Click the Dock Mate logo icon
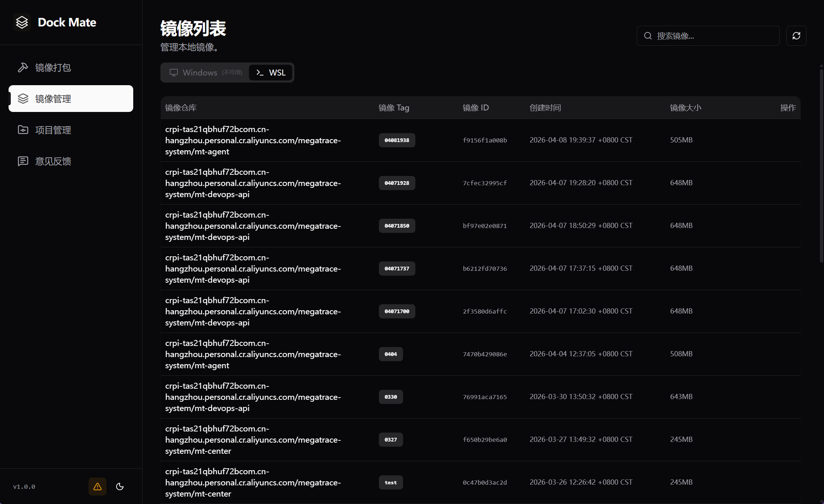824x504 pixels. coord(22,22)
